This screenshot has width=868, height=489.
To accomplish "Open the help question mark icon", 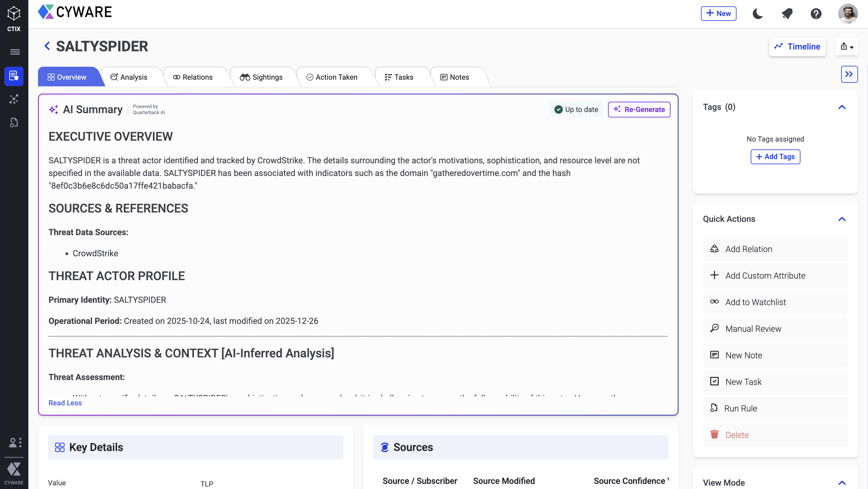I will 816,14.
